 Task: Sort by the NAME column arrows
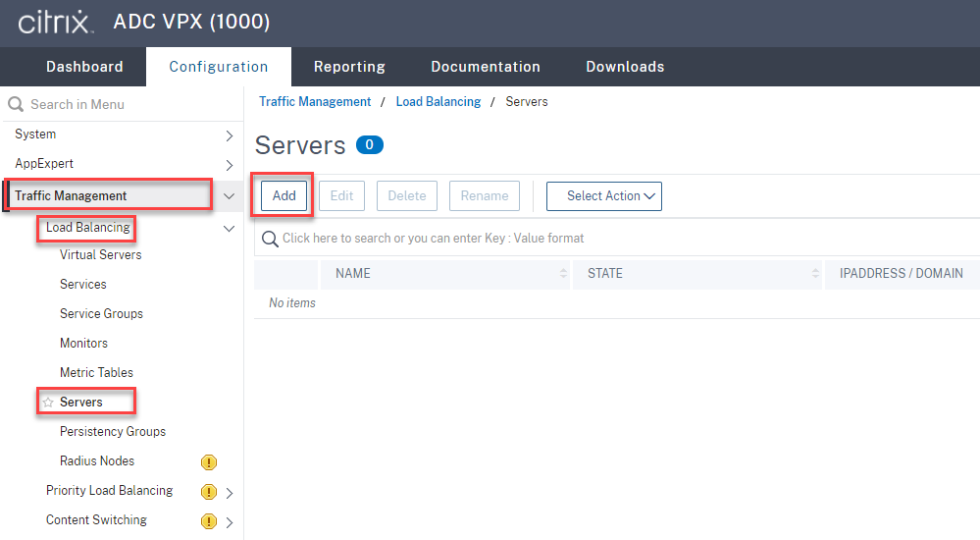point(563,274)
